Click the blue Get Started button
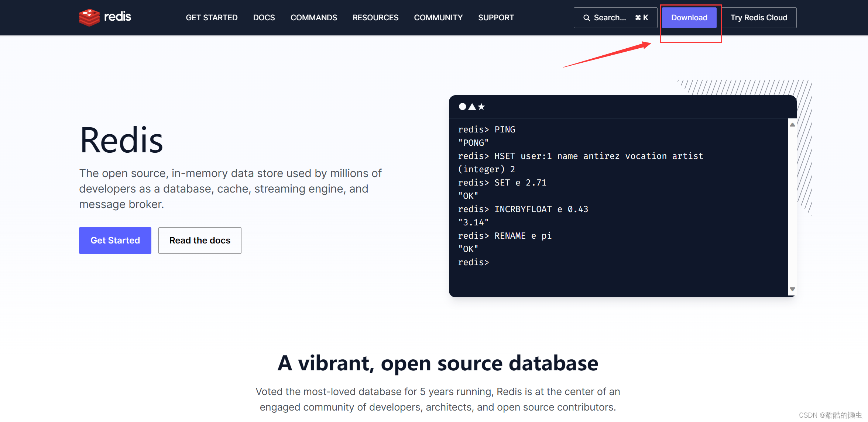This screenshot has height=422, width=868. click(x=115, y=241)
